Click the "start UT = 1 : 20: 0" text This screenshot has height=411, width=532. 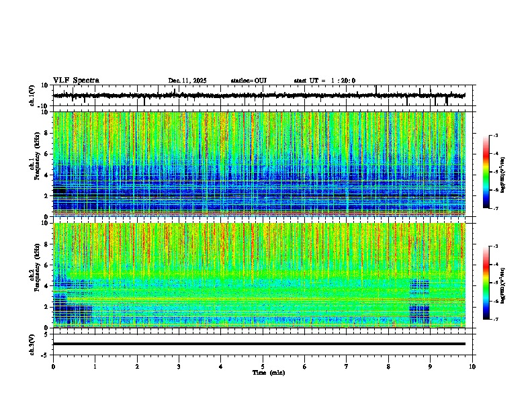(324, 81)
